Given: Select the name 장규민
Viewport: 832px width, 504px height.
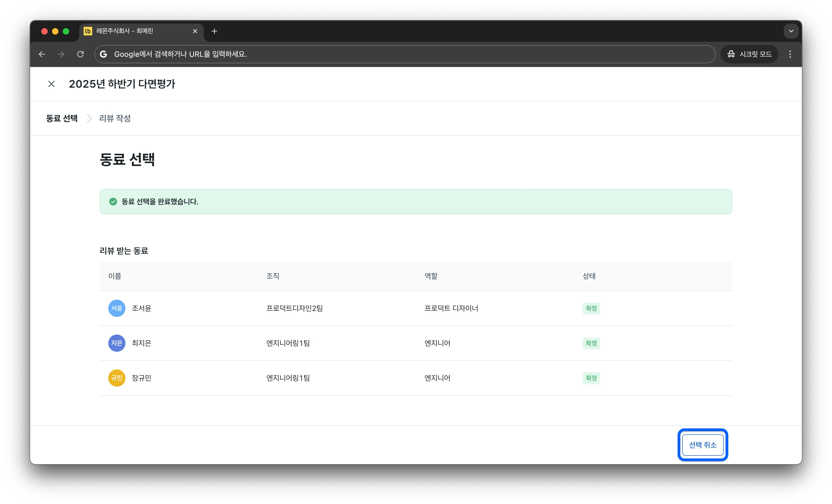Looking at the screenshot, I should tap(142, 378).
